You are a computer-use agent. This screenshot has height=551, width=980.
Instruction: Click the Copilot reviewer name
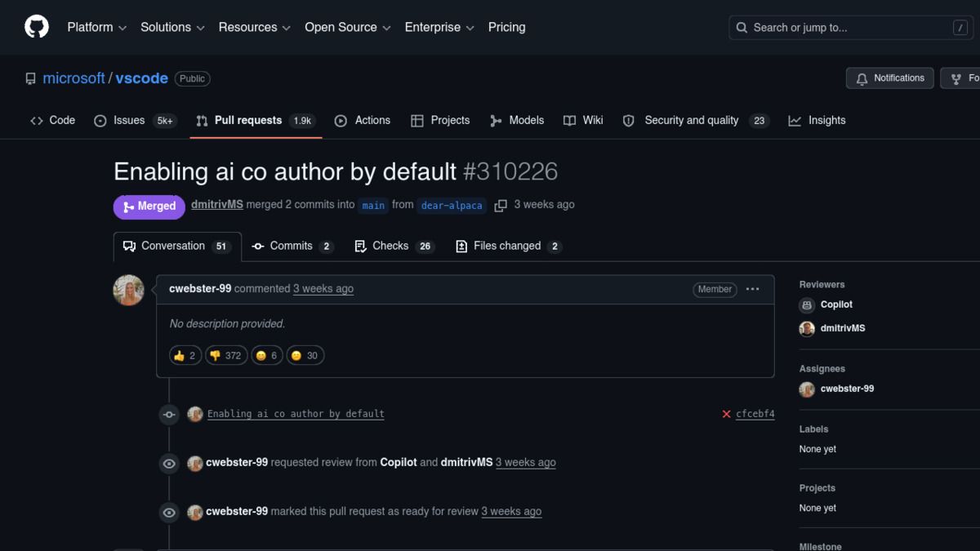point(836,304)
